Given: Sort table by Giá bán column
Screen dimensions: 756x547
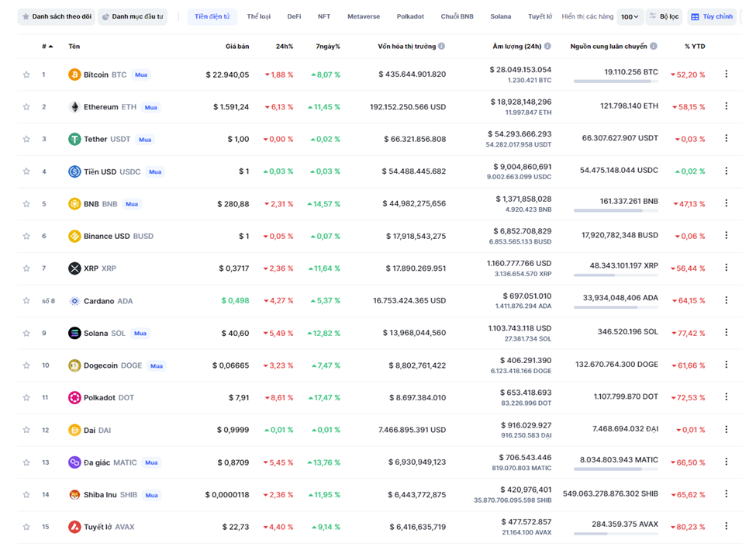Looking at the screenshot, I should tap(237, 47).
